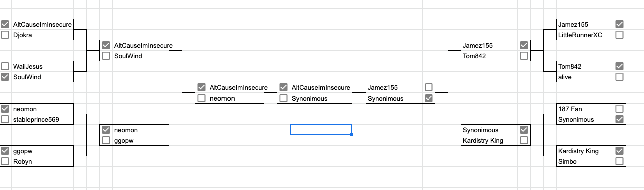Check the SoulWind second-round checkbox
644x190 pixels.
pyautogui.click(x=106, y=56)
